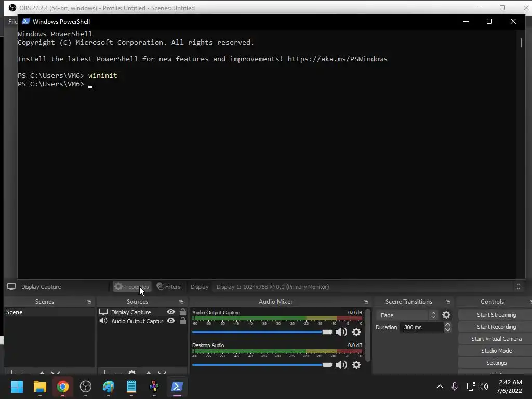Open the Paint app in the taskbar
The image size is (532, 399).
pyautogui.click(x=109, y=387)
